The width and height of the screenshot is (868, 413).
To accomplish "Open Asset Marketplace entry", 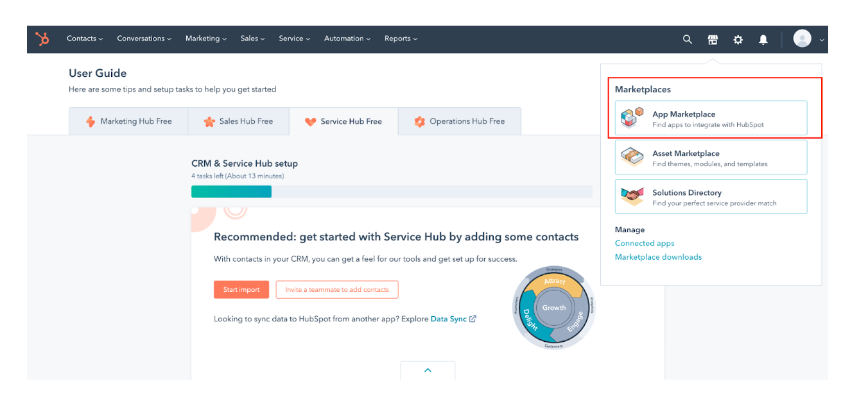I will point(711,157).
